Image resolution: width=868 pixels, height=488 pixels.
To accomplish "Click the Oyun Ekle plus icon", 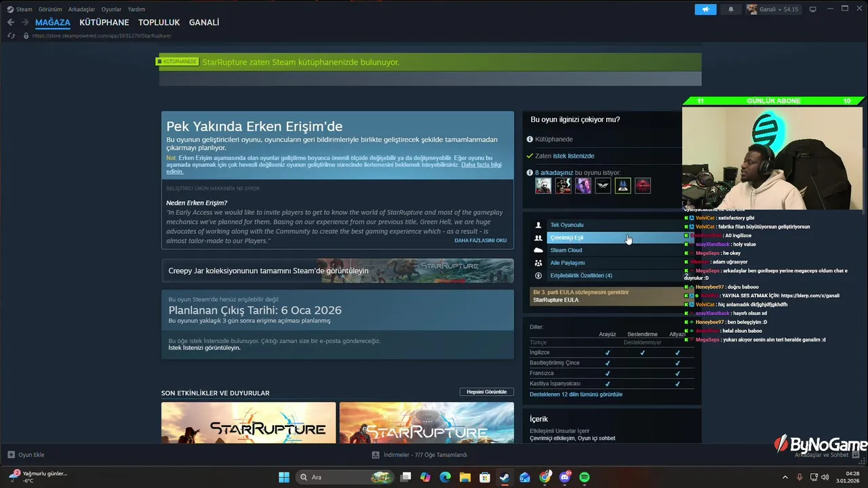I will (x=11, y=455).
